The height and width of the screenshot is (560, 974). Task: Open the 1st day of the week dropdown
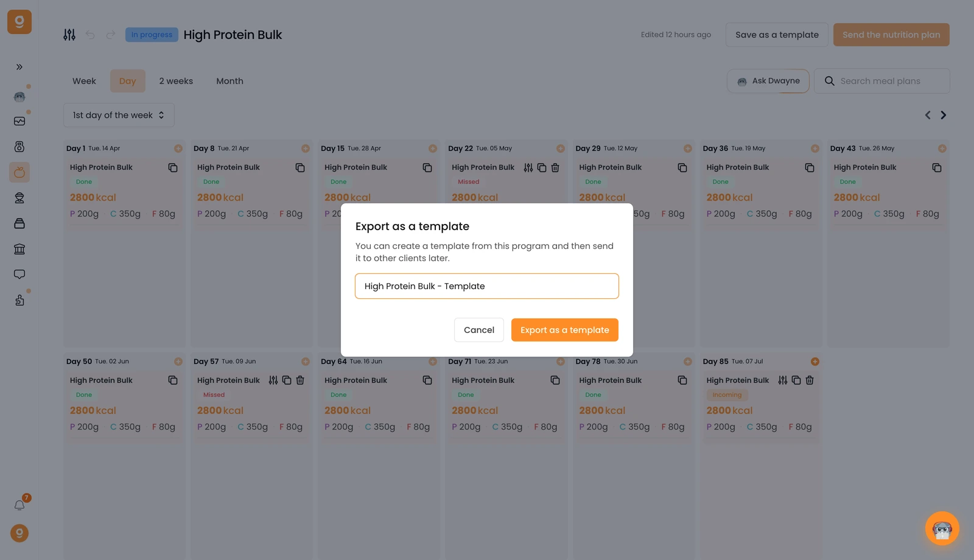pos(119,115)
